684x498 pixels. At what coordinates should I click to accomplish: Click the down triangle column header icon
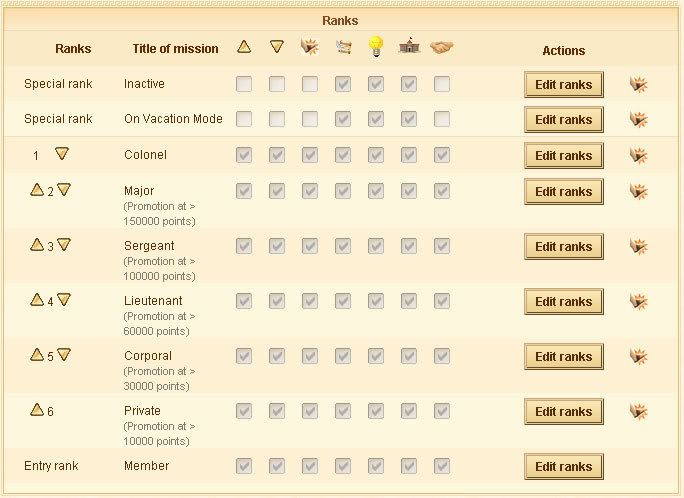tap(277, 47)
